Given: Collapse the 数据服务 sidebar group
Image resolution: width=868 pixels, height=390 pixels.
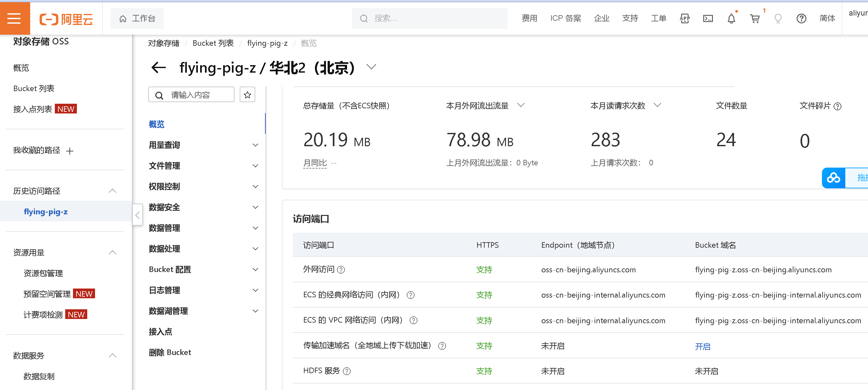Looking at the screenshot, I should [x=113, y=356].
